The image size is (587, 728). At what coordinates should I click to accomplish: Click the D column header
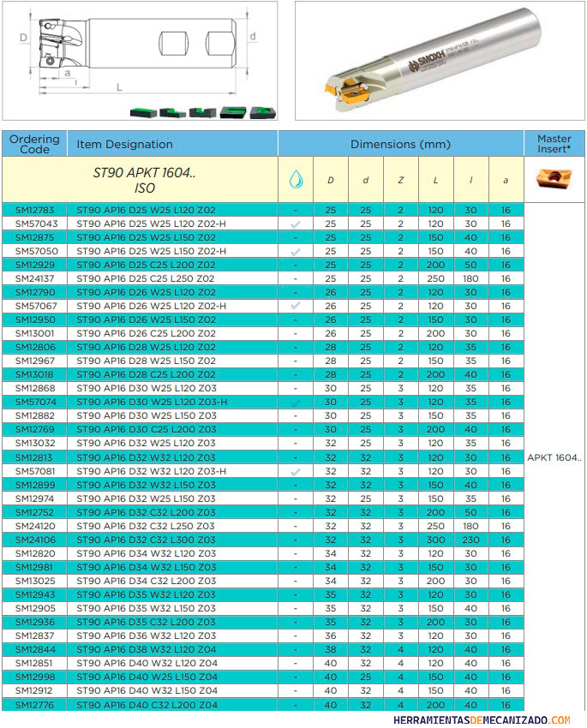pyautogui.click(x=330, y=180)
